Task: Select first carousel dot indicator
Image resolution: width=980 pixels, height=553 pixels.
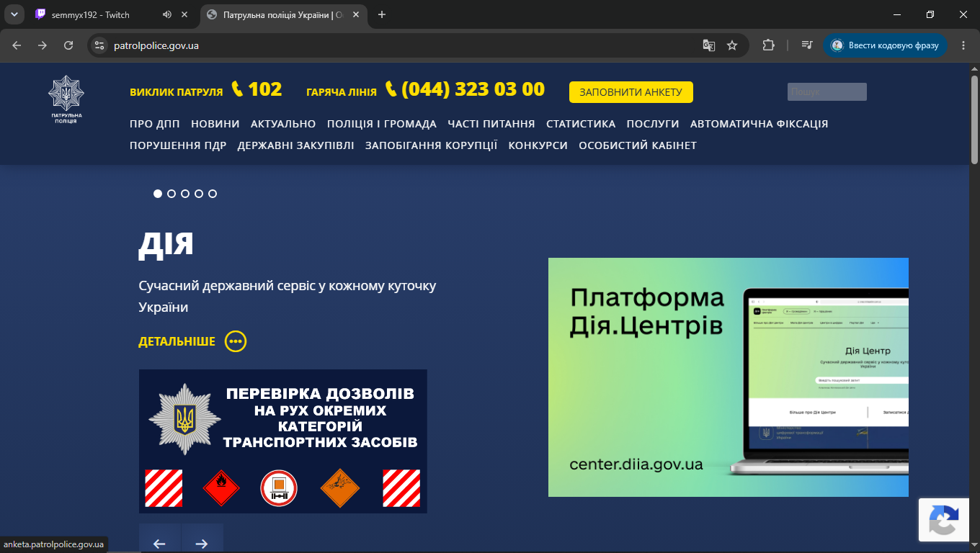Action: coord(158,194)
